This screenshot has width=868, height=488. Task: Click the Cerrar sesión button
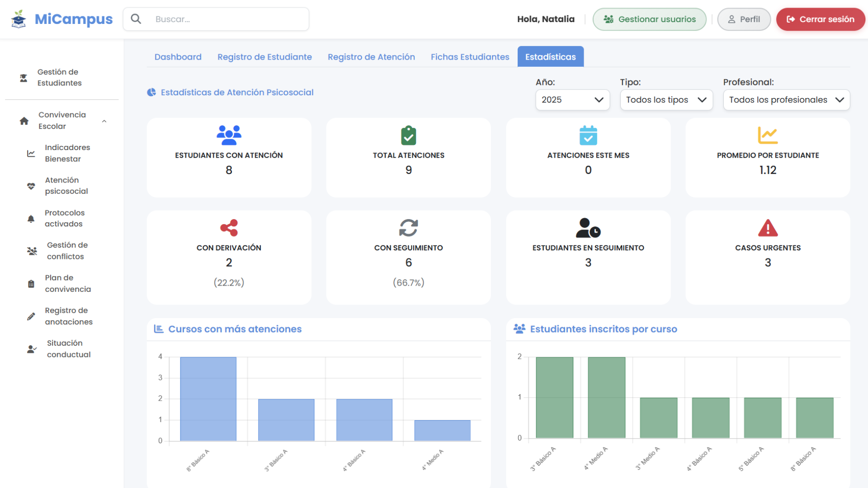[x=820, y=19]
